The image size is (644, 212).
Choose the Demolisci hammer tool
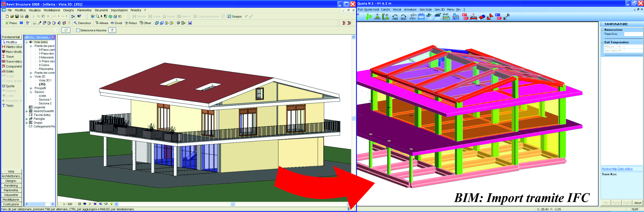[82, 23]
